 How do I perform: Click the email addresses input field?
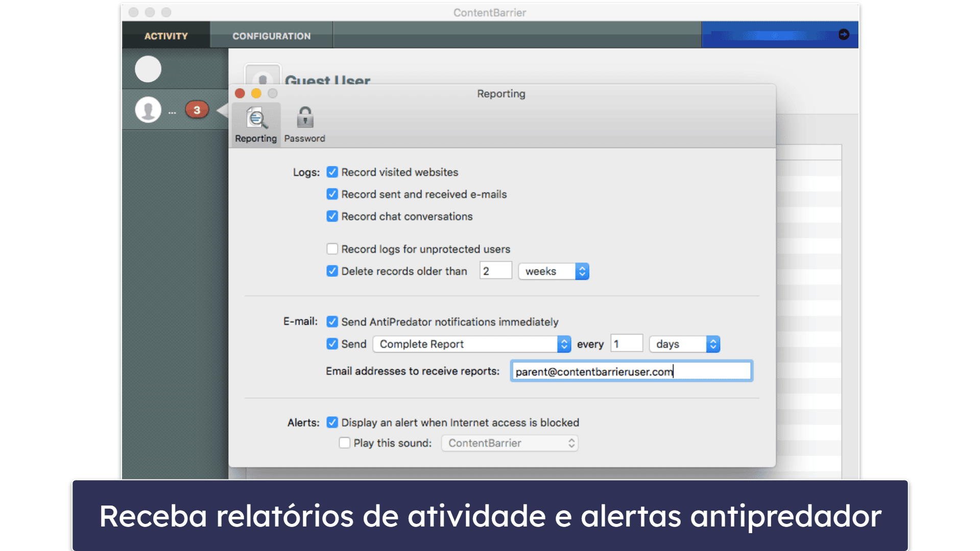coord(632,371)
